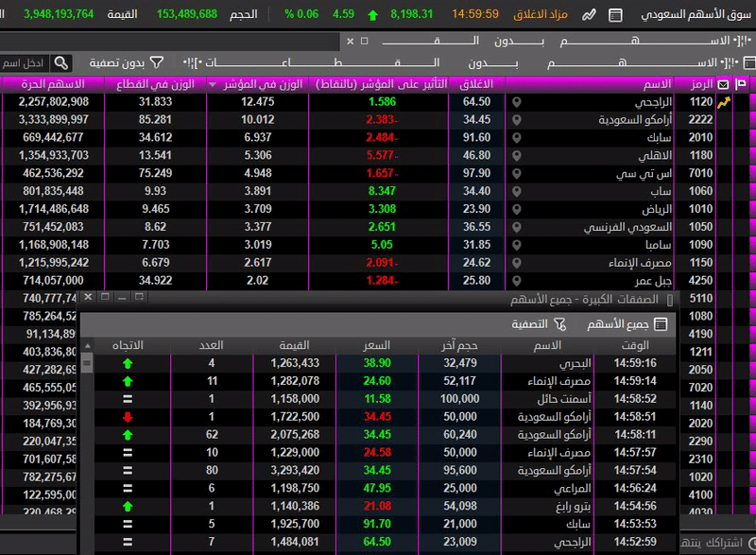Click the trend arrow icon for symbol 1120

click(x=725, y=102)
